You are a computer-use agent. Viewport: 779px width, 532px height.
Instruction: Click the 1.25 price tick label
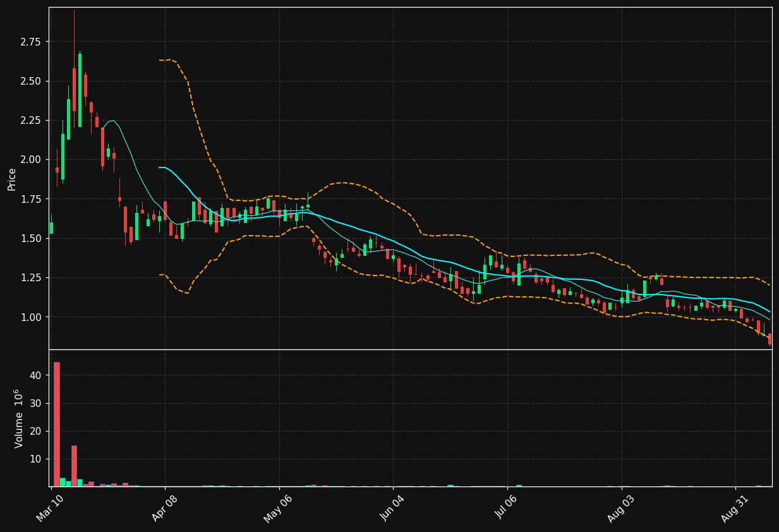[x=30, y=277]
